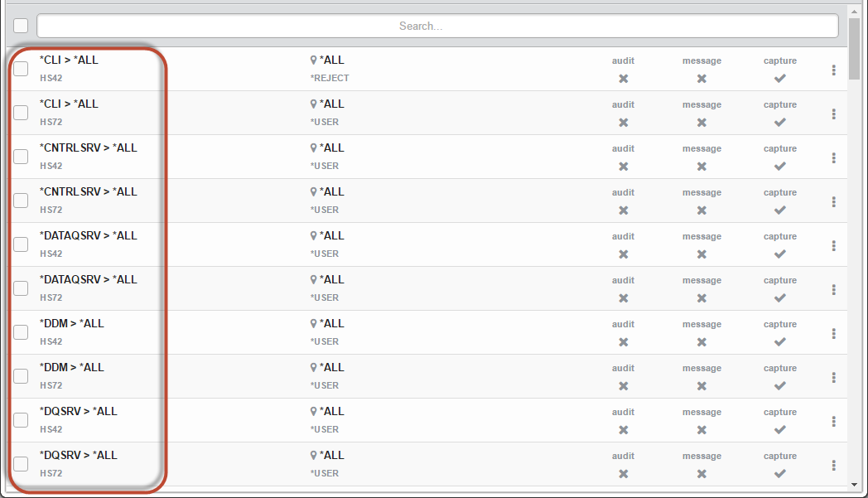Screen dimensions: 868x498
Task: Click capture checkmark for *DATAQSRV HS42 rule
Action: tap(779, 254)
